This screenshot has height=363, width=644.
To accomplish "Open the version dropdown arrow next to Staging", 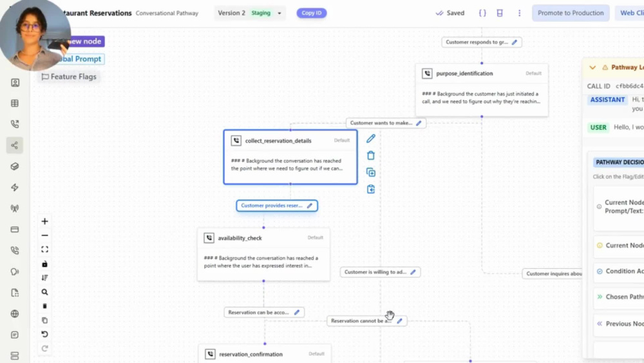I will tap(279, 13).
